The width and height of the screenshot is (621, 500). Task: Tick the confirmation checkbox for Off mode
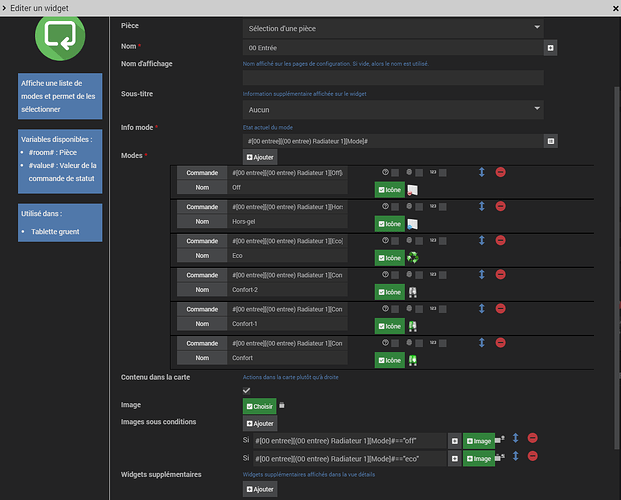[x=395, y=173]
